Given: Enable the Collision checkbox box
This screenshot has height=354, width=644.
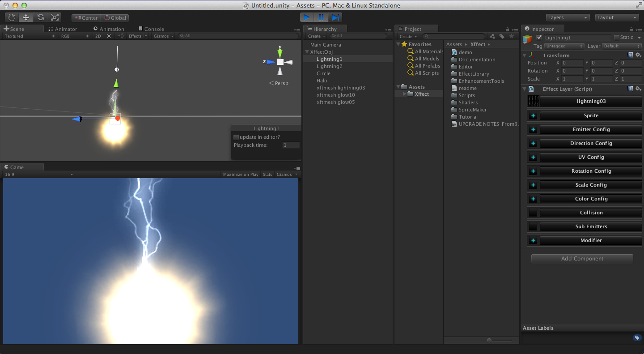Looking at the screenshot, I should [x=533, y=213].
